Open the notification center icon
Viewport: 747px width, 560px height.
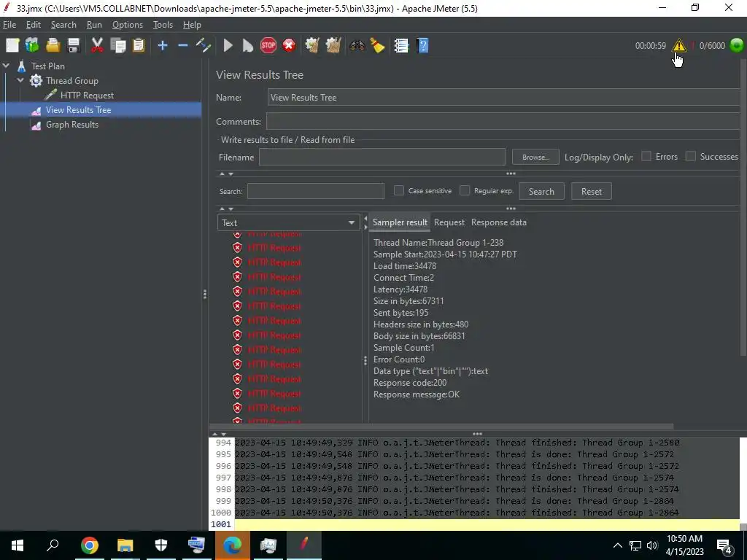pos(724,545)
